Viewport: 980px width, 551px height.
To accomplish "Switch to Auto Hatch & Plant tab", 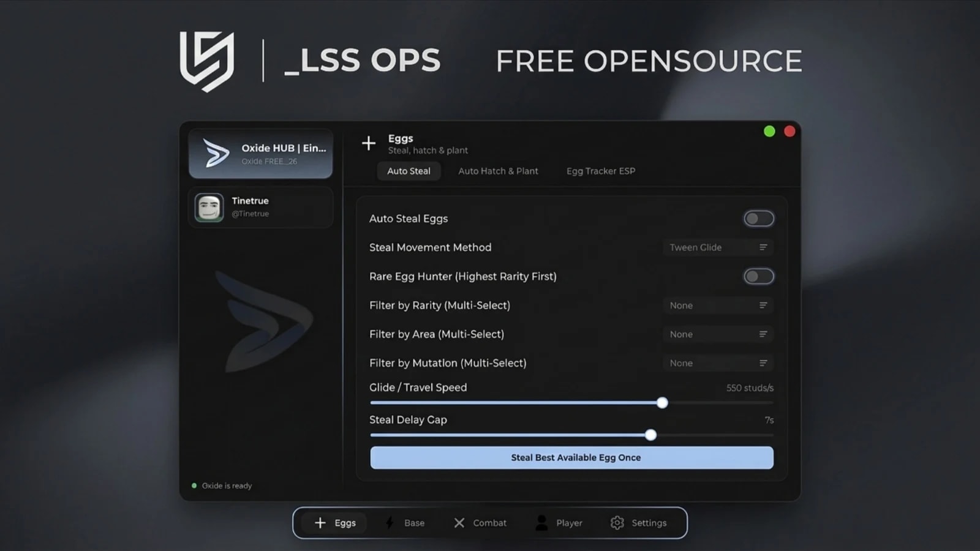I will tap(498, 171).
